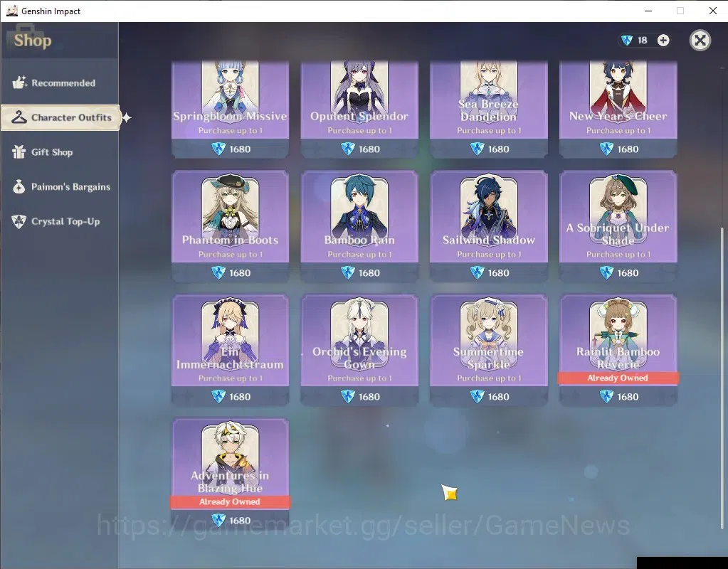Image resolution: width=728 pixels, height=569 pixels.
Task: Select the Orchid's Evening Gown outfit card
Action: click(x=359, y=350)
